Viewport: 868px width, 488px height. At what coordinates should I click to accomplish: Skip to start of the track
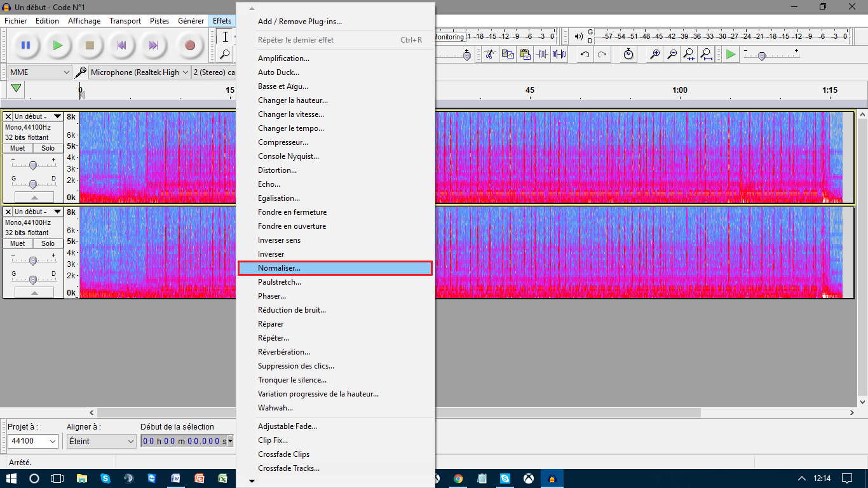(x=121, y=45)
